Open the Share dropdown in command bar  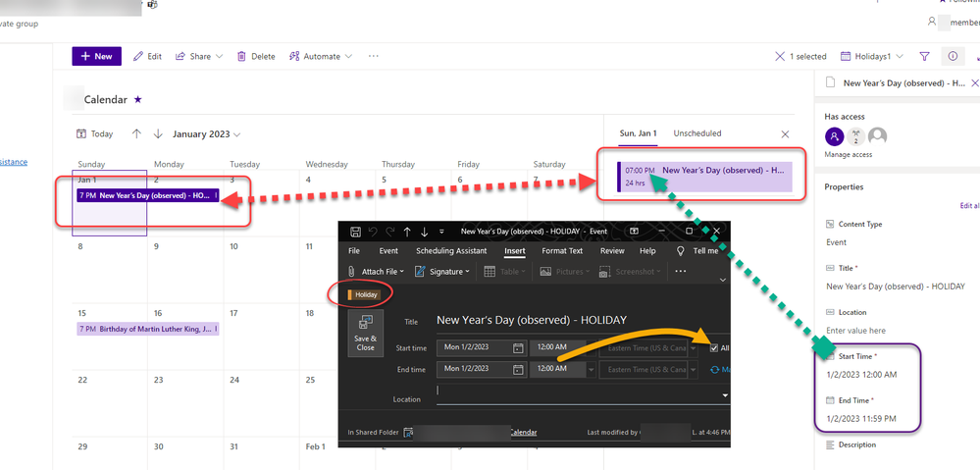(x=199, y=56)
